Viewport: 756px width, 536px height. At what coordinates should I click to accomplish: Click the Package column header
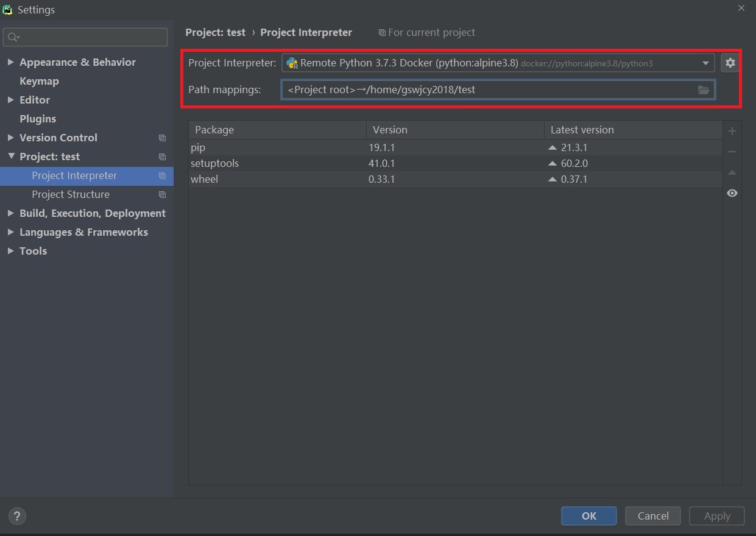(x=278, y=130)
